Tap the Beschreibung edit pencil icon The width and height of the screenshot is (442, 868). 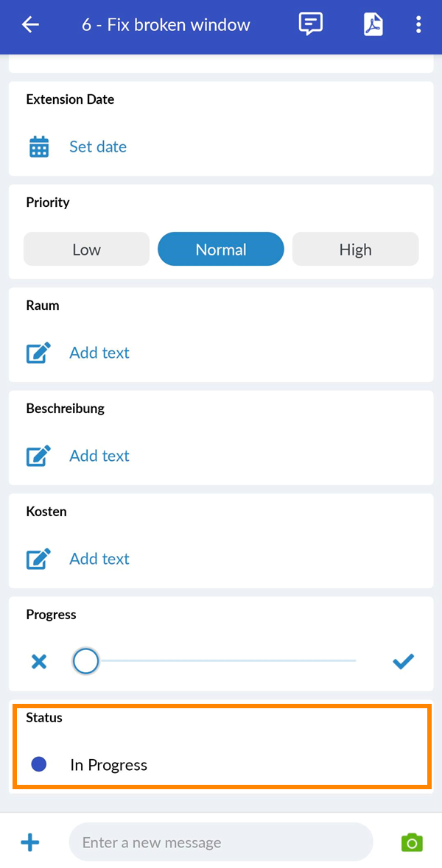click(39, 456)
